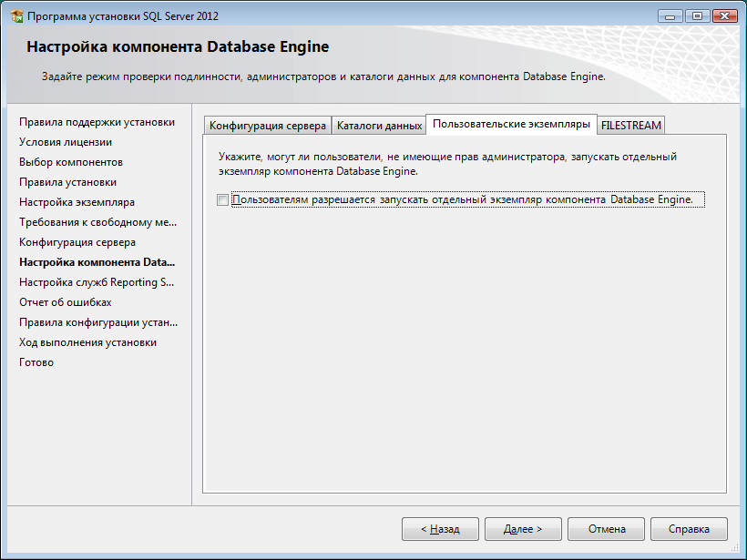747x560 pixels.
Task: Select the Настройка экземпляра step
Action: click(77, 202)
